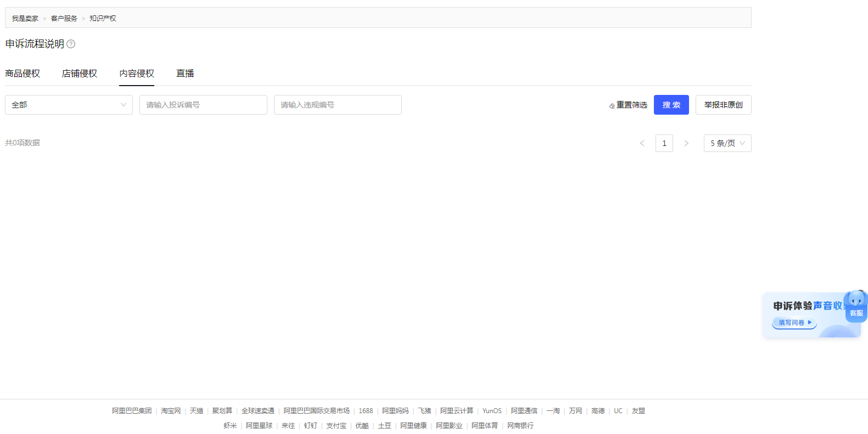Open the 天猫 footer link
The image size is (868, 434).
pyautogui.click(x=197, y=411)
